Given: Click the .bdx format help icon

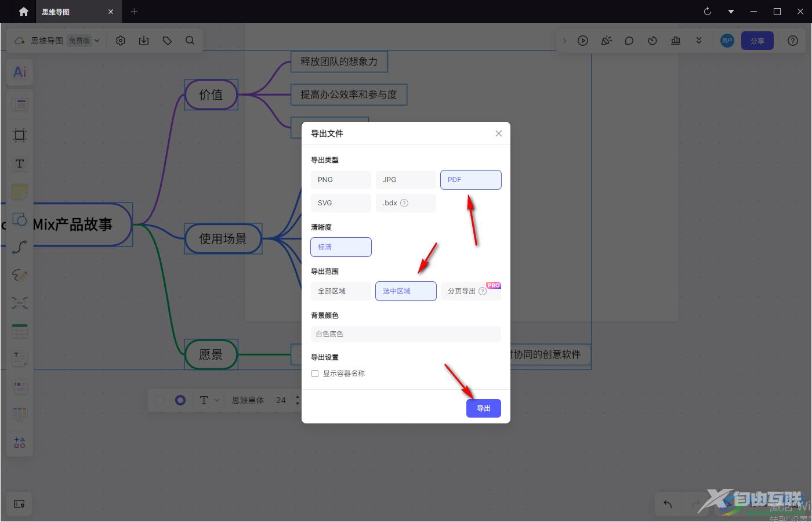Looking at the screenshot, I should (x=404, y=203).
